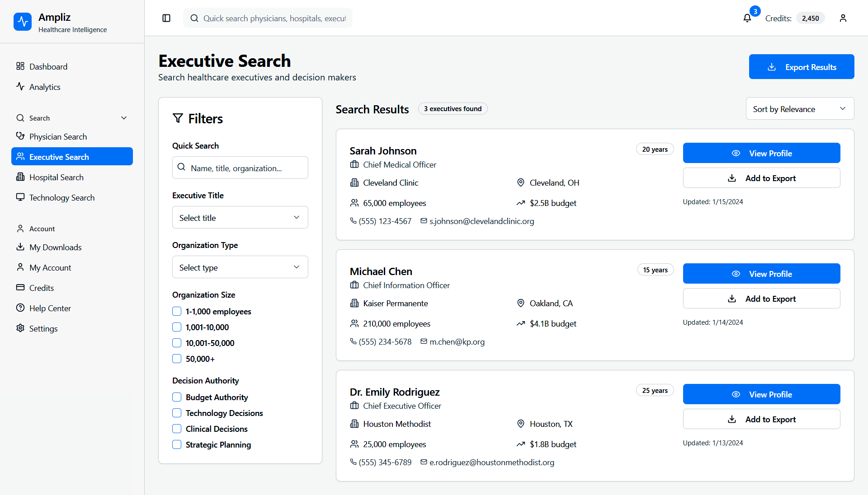
Task: Open the Executive Title dropdown
Action: pyautogui.click(x=240, y=217)
